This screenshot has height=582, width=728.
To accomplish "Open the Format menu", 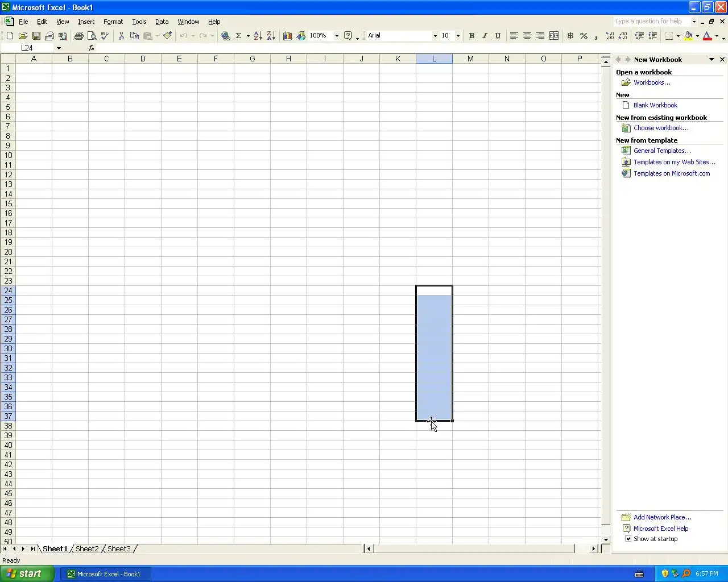I will click(113, 22).
